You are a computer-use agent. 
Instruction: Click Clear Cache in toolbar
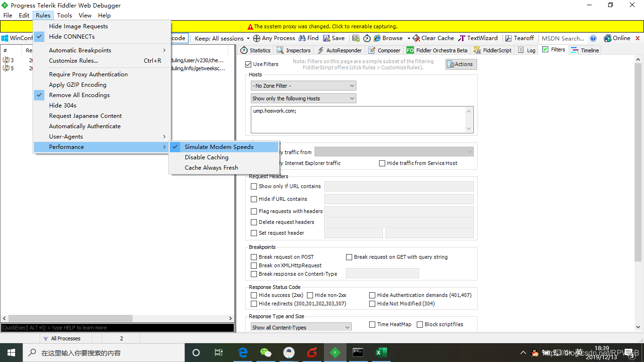433,38
